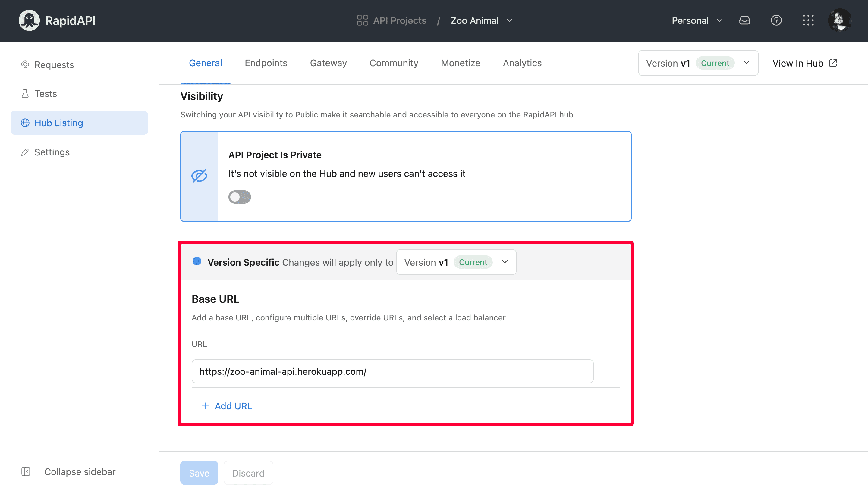Viewport: 868px width, 494px height.
Task: Click the Requests sidebar icon
Action: [25, 64]
